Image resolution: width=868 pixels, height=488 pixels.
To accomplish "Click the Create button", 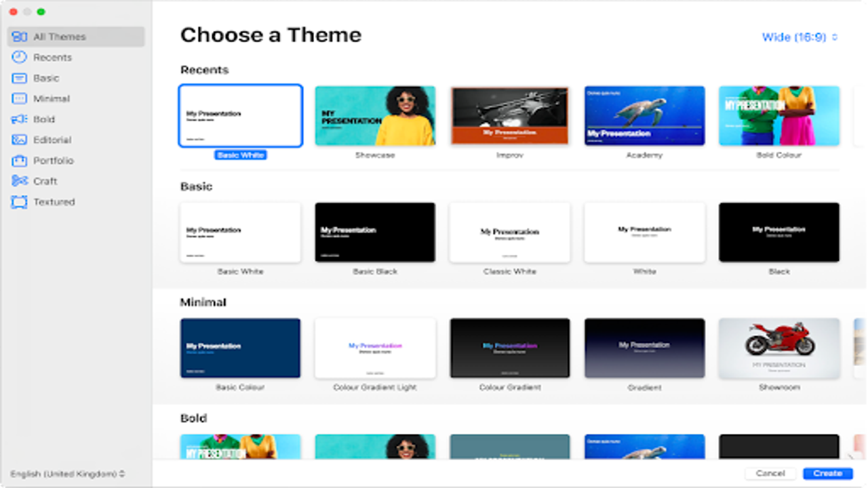I will click(828, 473).
